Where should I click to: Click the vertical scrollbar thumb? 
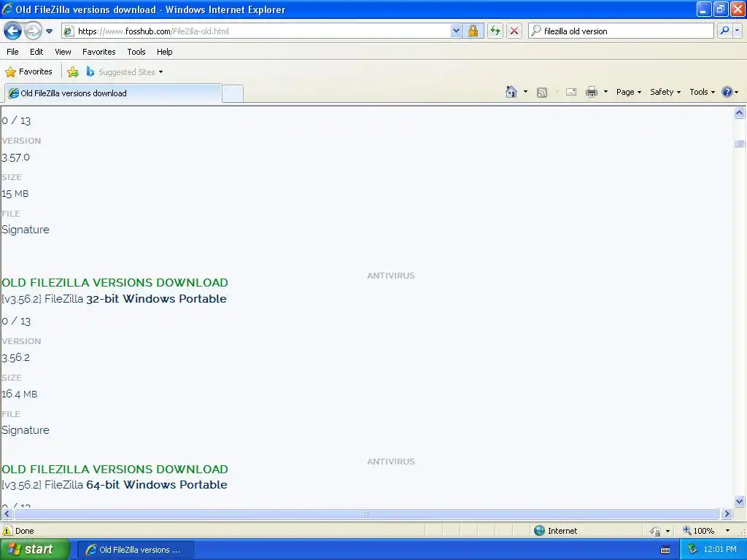click(740, 144)
